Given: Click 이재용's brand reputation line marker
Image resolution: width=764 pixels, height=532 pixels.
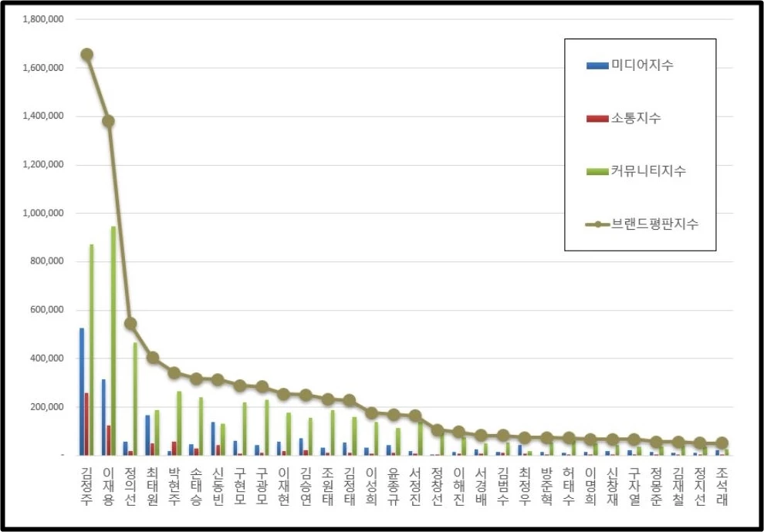Looking at the screenshot, I should [109, 121].
